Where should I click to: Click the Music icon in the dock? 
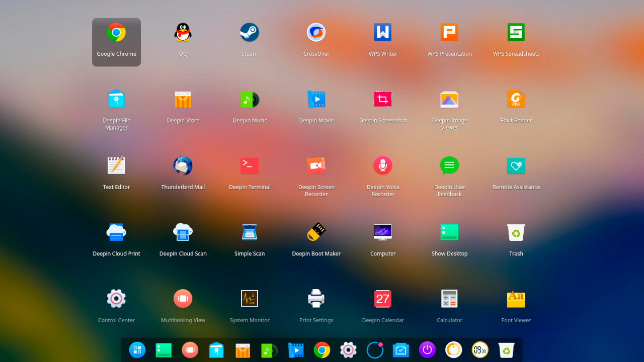pos(269,350)
